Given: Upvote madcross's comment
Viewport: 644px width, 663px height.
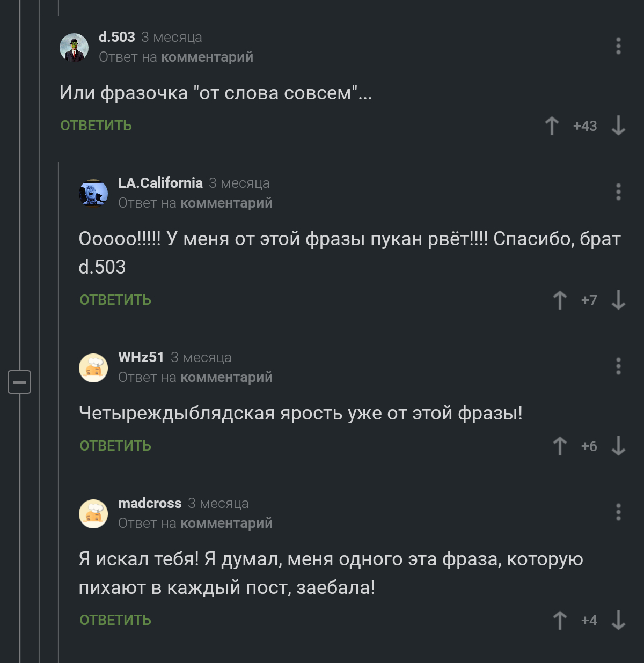Looking at the screenshot, I should pos(560,620).
